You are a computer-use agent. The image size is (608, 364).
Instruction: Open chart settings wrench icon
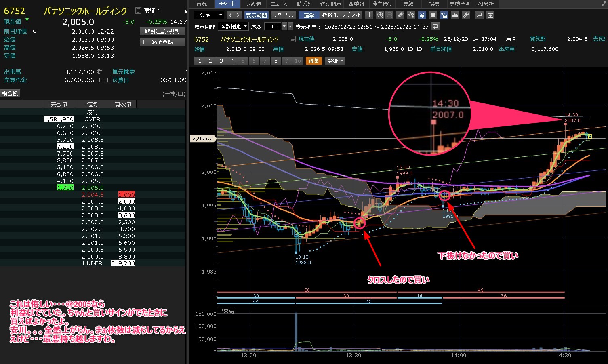point(465,15)
